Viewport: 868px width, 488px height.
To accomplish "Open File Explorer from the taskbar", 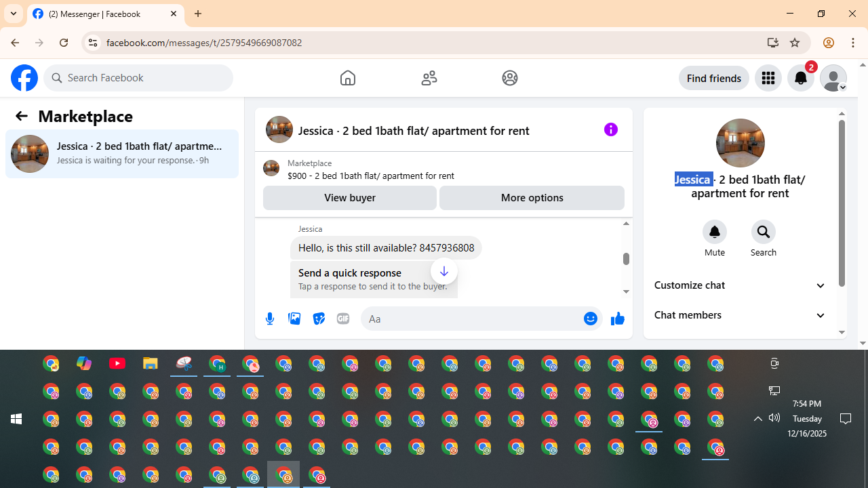I will click(x=151, y=364).
